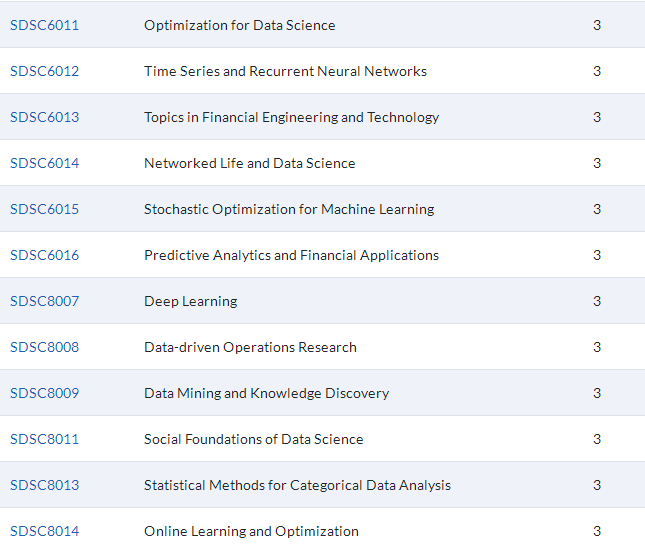Open the SDSC8011 course page
The image size is (645, 556).
click(x=44, y=440)
